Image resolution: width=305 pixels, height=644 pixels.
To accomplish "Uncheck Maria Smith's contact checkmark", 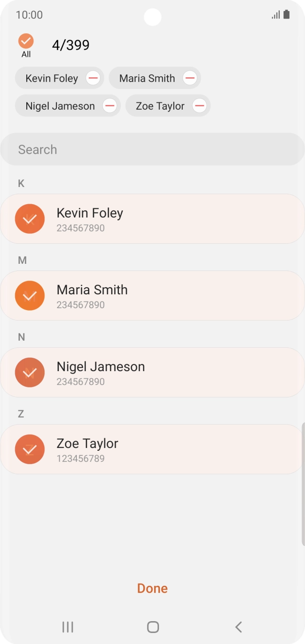I will 30,296.
